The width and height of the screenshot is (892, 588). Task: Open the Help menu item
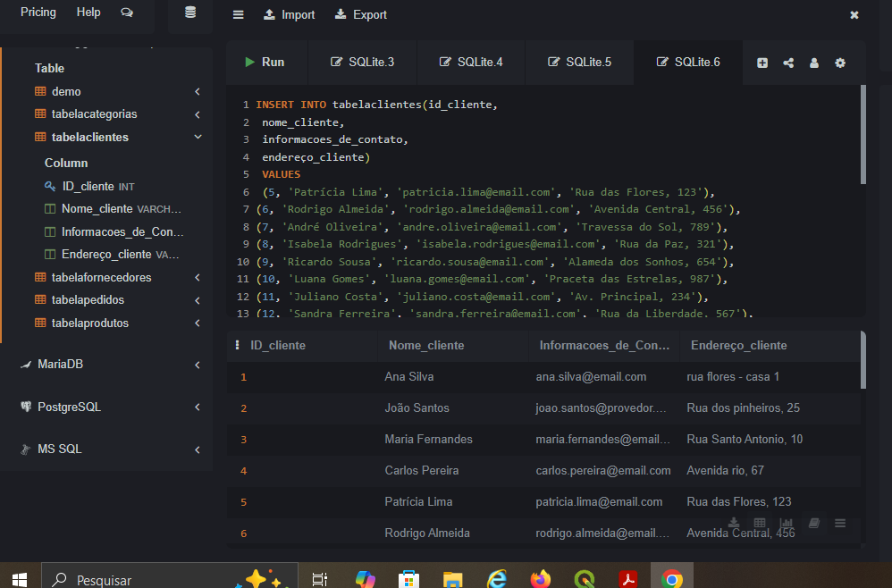coord(88,12)
